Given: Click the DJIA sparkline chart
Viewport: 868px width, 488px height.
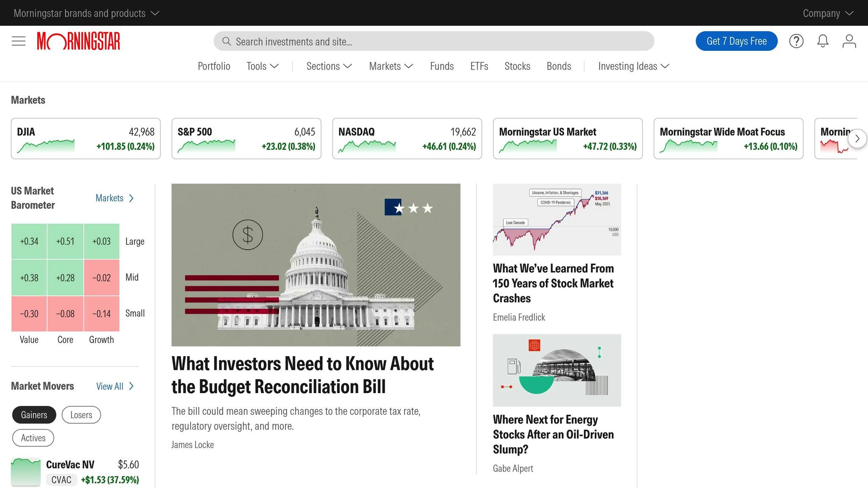Looking at the screenshot, I should click(x=46, y=146).
